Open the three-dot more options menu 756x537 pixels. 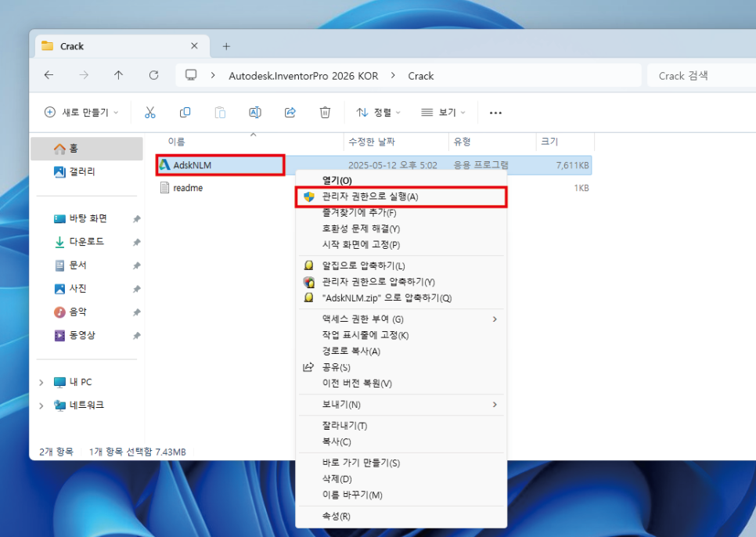tap(495, 113)
